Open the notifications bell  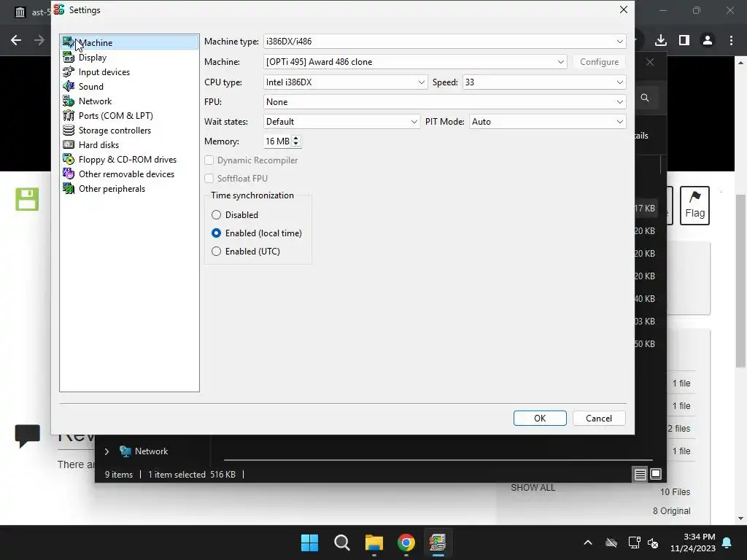point(727,542)
